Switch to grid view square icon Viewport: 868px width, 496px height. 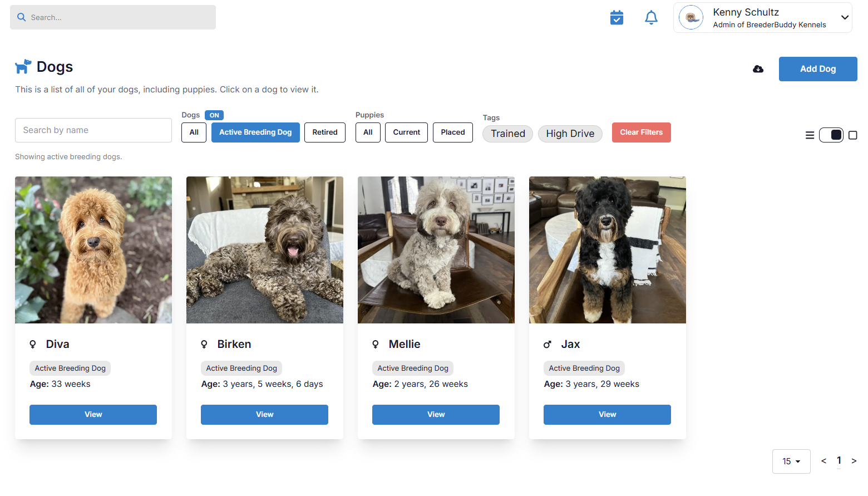point(852,135)
